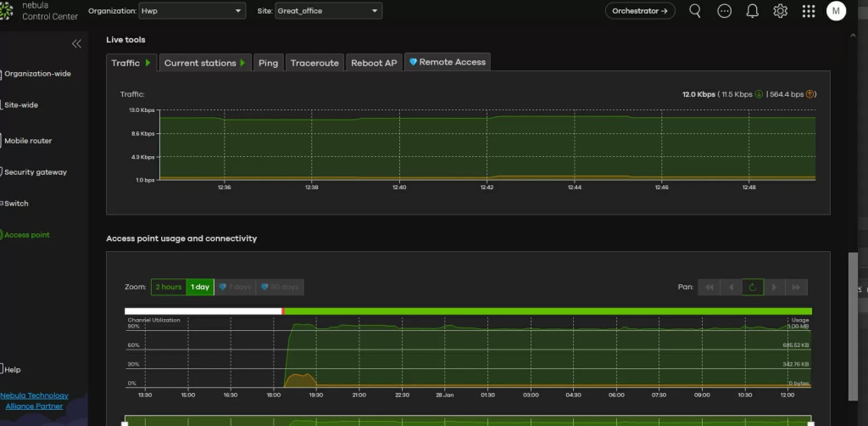Click the left handle of timeline range slider
The height and width of the screenshot is (426, 868).
point(125,423)
